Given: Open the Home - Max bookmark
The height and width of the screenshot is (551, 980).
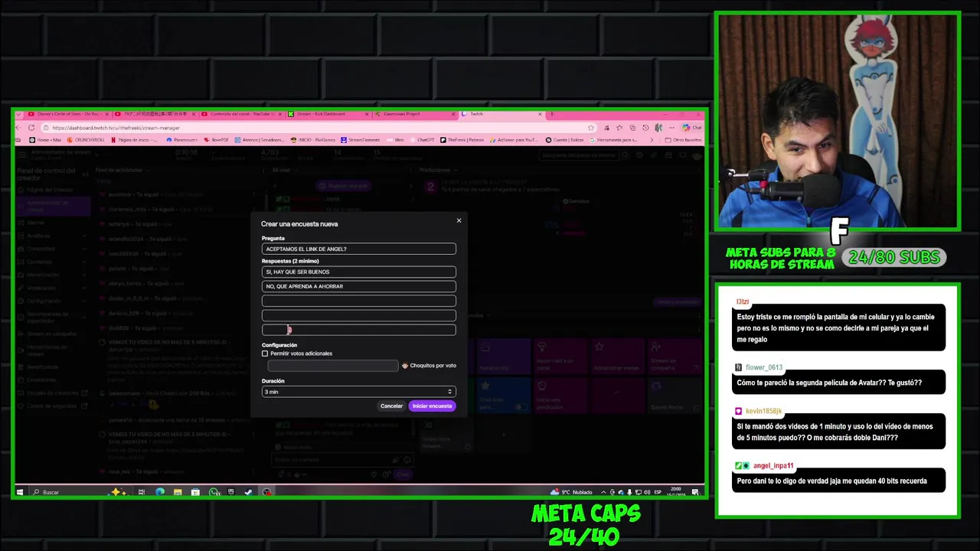Looking at the screenshot, I should coord(46,140).
